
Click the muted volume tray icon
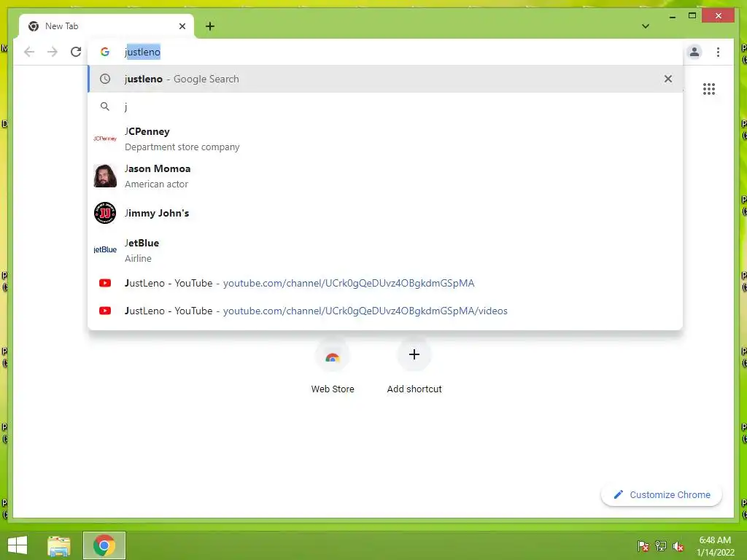coord(678,546)
